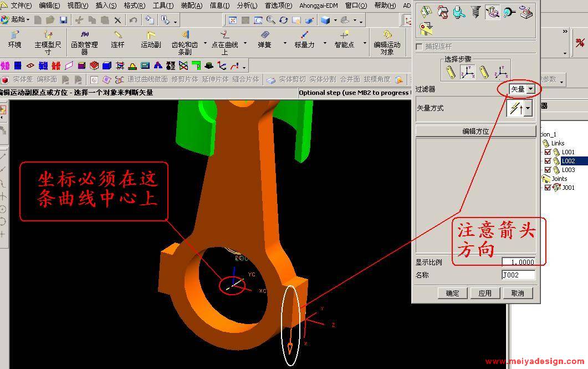The height and width of the screenshot is (369, 588).
Task: Click the save icon in top toolbar
Action: (63, 20)
